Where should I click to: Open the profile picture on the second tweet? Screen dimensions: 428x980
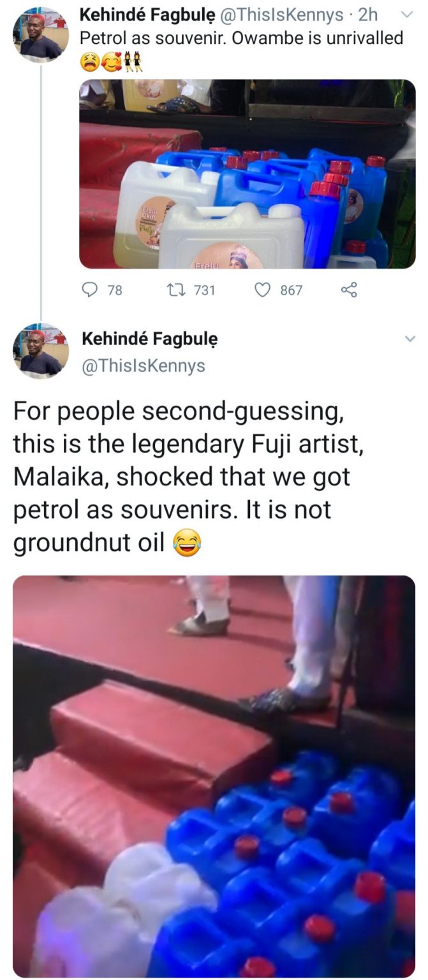41,350
